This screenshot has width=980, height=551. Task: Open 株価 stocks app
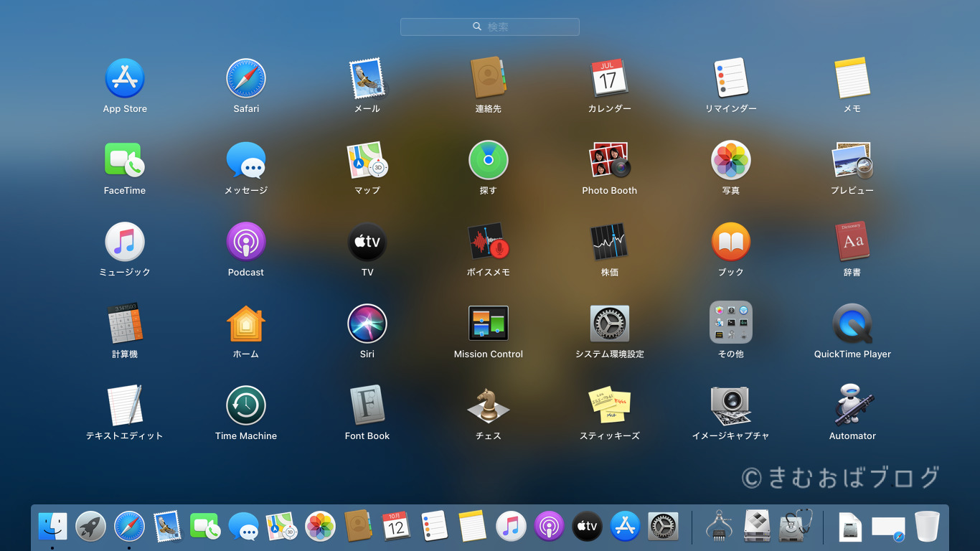tap(610, 242)
